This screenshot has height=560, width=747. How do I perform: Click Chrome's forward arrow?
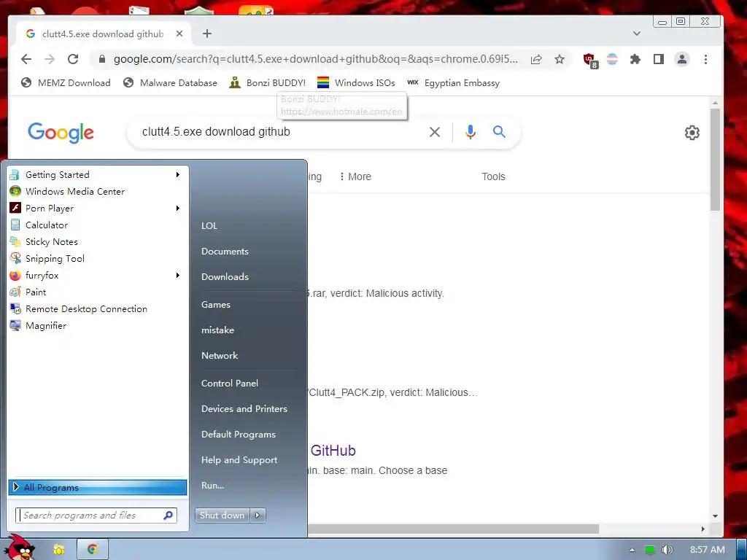click(50, 59)
